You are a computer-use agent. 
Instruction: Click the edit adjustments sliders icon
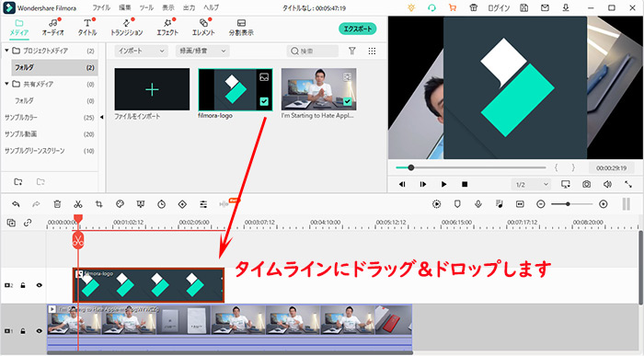click(203, 204)
